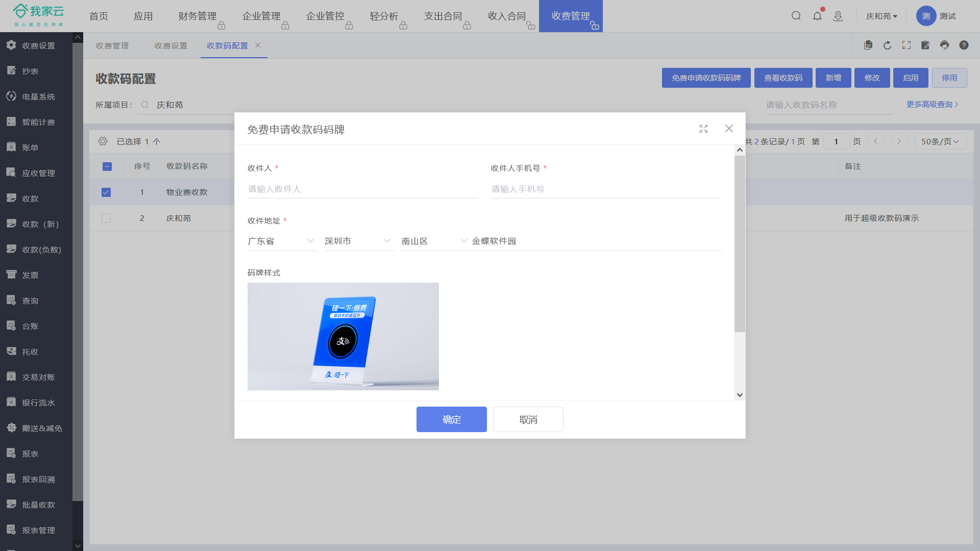The width and height of the screenshot is (980, 551).
Task: Open the notification bell
Action: click(817, 16)
